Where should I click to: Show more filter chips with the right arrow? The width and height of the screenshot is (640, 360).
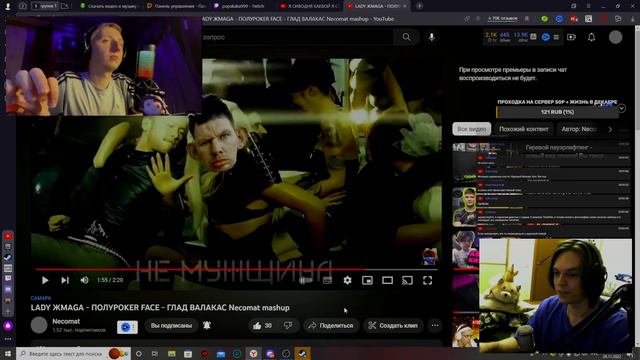click(x=610, y=129)
